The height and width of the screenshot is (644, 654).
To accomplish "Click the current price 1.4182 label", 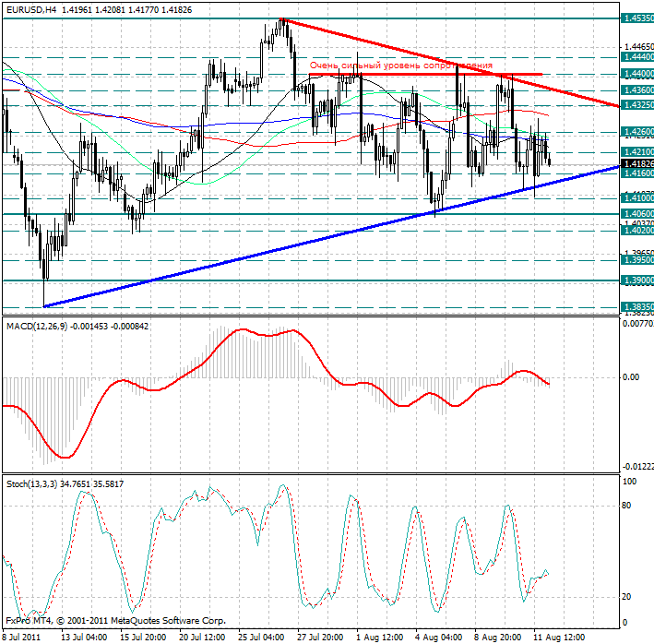I will 637,163.
